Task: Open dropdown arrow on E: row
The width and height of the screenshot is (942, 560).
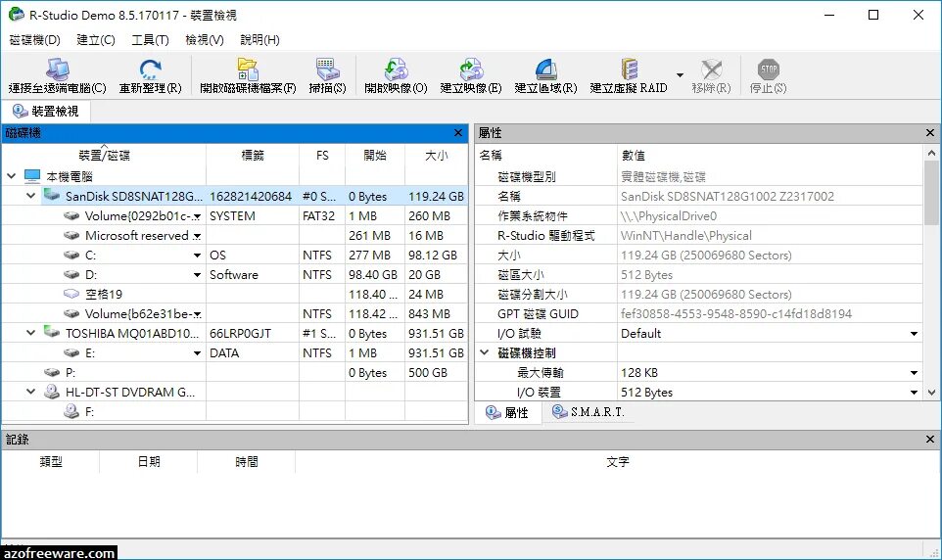Action: (x=197, y=353)
